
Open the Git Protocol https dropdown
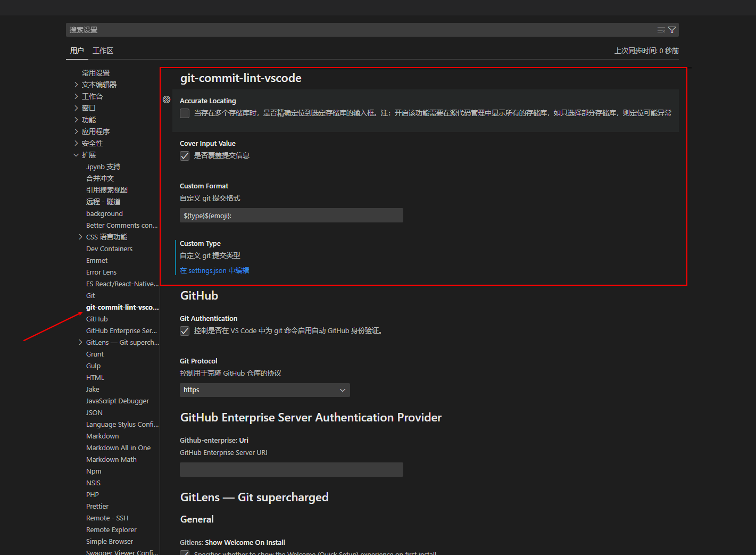click(265, 390)
